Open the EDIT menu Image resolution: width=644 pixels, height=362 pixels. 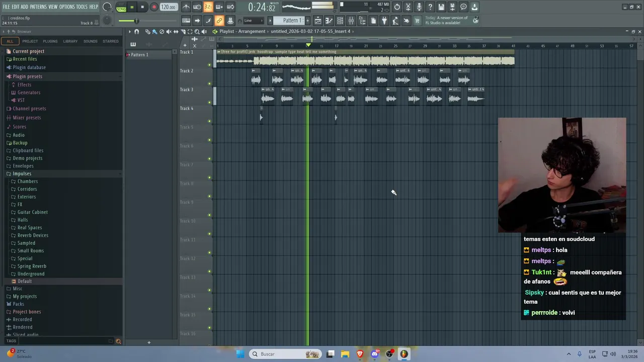click(x=16, y=7)
